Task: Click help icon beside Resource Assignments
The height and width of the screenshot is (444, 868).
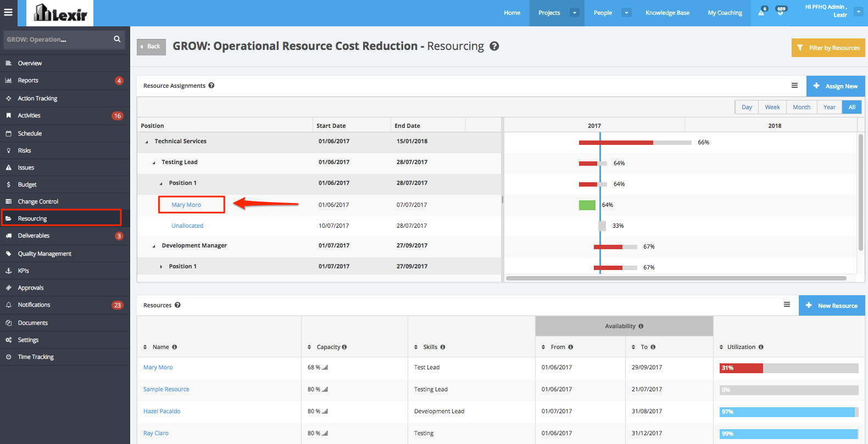Action: (x=212, y=86)
